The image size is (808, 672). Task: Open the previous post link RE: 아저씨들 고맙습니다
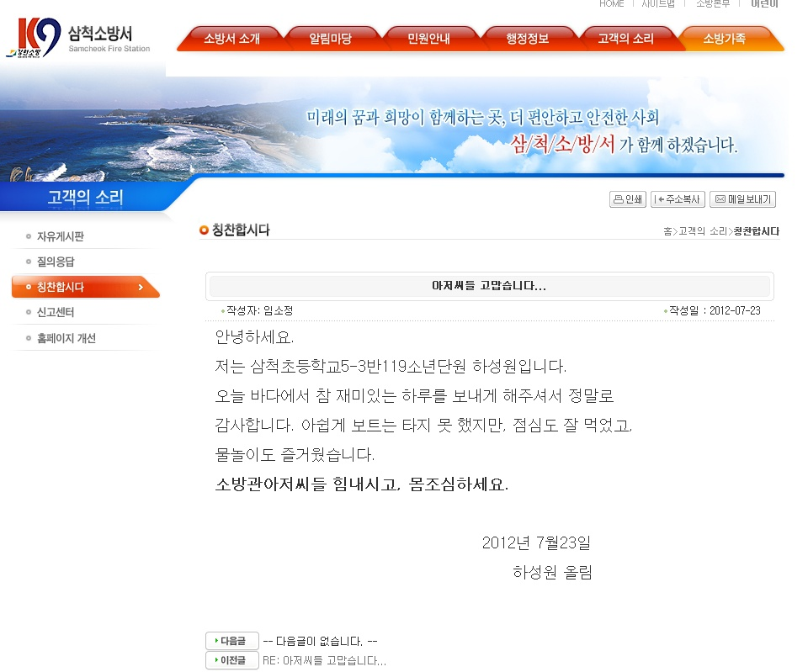[x=324, y=660]
